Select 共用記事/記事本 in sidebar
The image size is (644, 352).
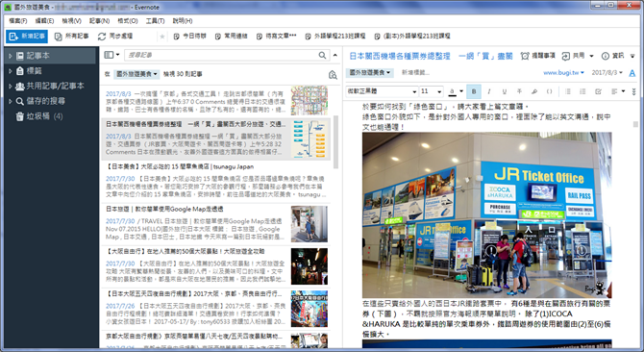click(x=50, y=87)
